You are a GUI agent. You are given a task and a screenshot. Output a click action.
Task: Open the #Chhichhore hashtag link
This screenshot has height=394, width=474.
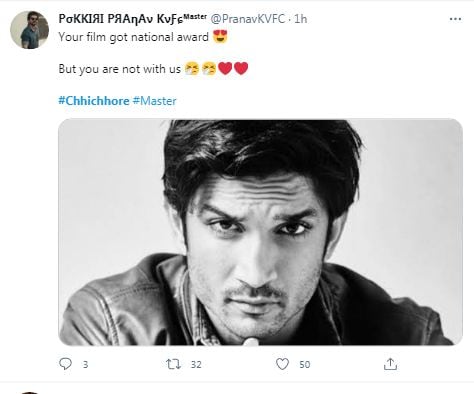[x=94, y=101]
